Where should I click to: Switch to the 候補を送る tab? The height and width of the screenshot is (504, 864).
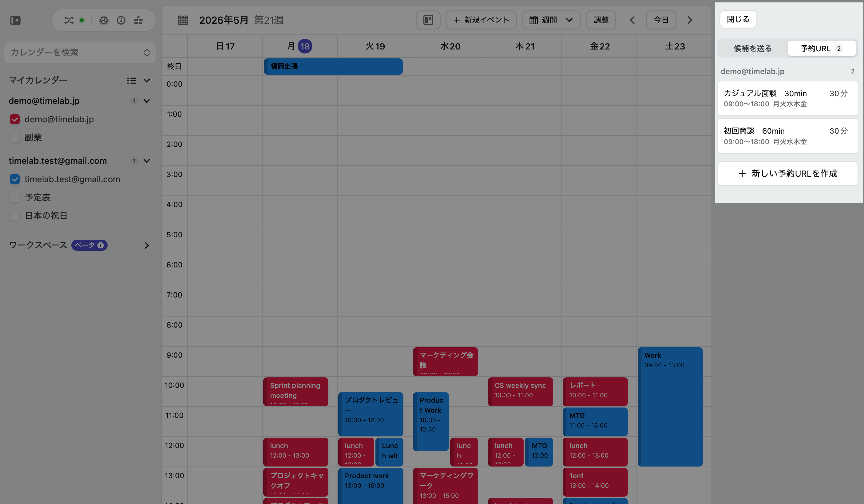[753, 49]
